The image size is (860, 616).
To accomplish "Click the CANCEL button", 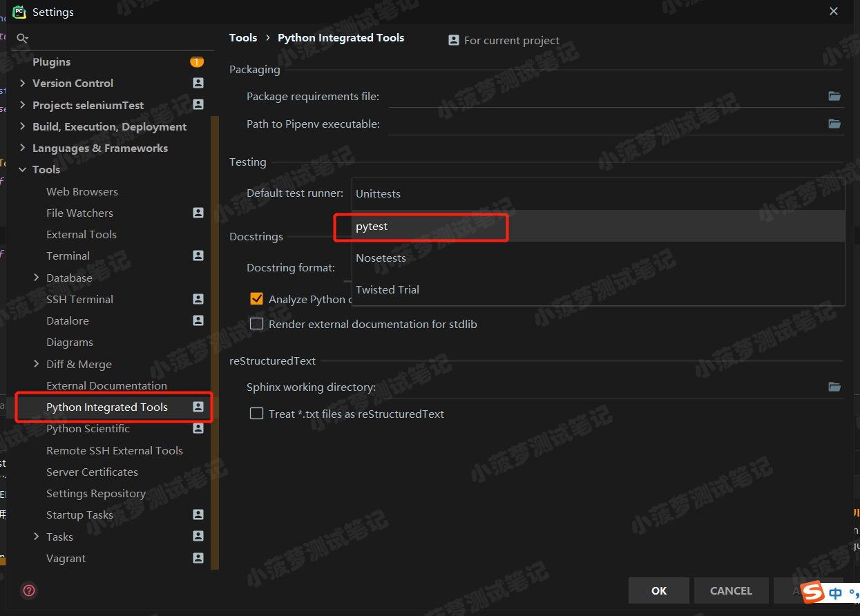I will pyautogui.click(x=731, y=590).
